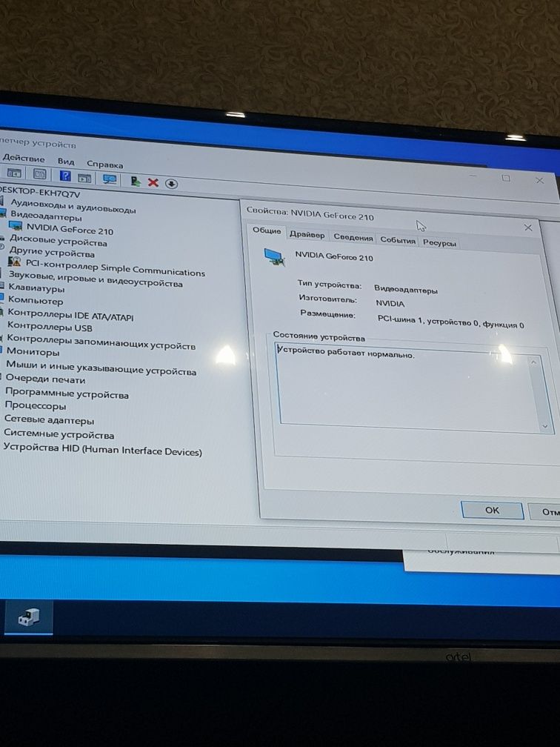Click the "Состояние устройства" group label
This screenshot has width=560, height=747.
pyautogui.click(x=319, y=336)
